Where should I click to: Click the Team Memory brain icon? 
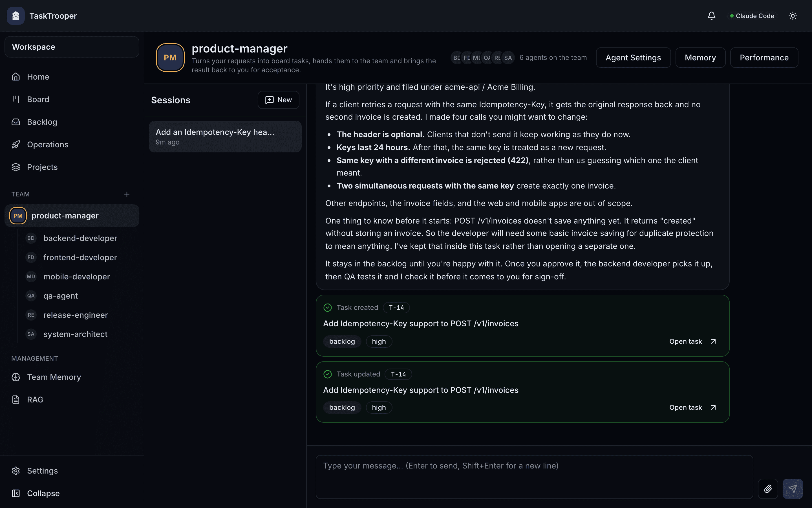(16, 377)
